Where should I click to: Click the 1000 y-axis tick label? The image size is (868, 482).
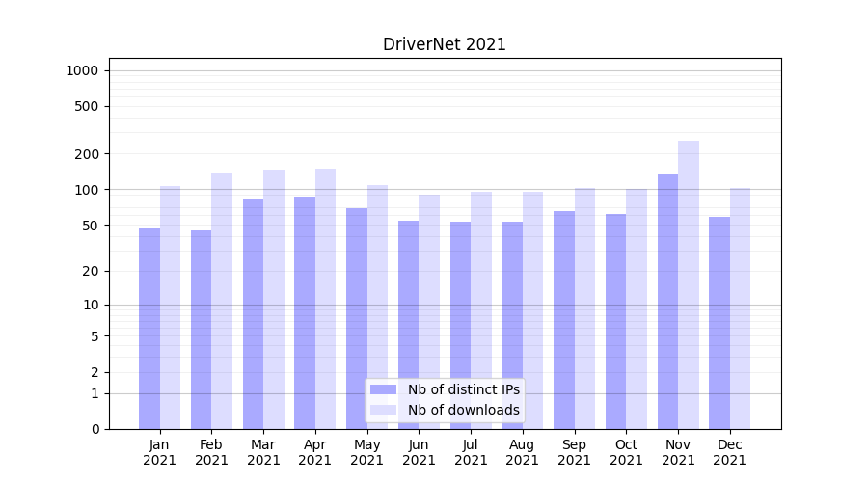tap(82, 70)
